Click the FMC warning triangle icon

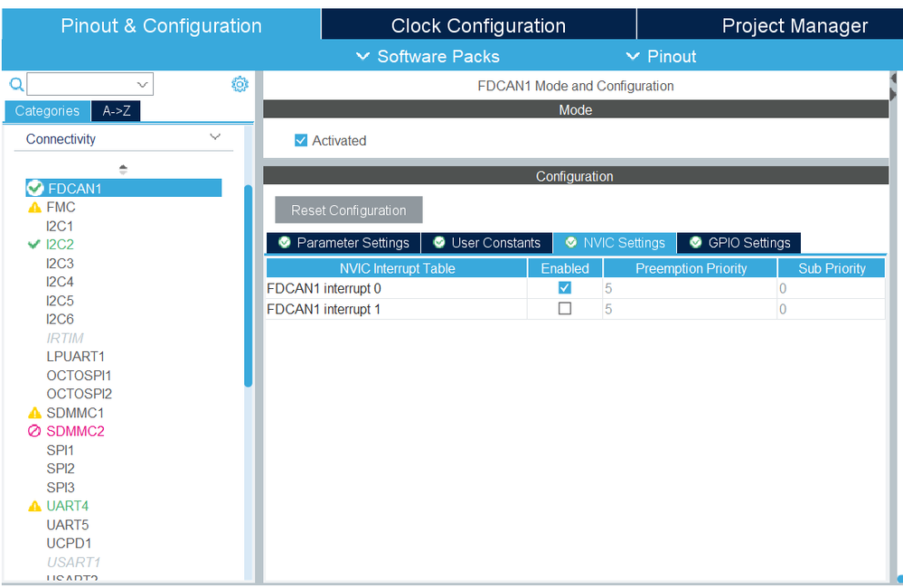[34, 207]
